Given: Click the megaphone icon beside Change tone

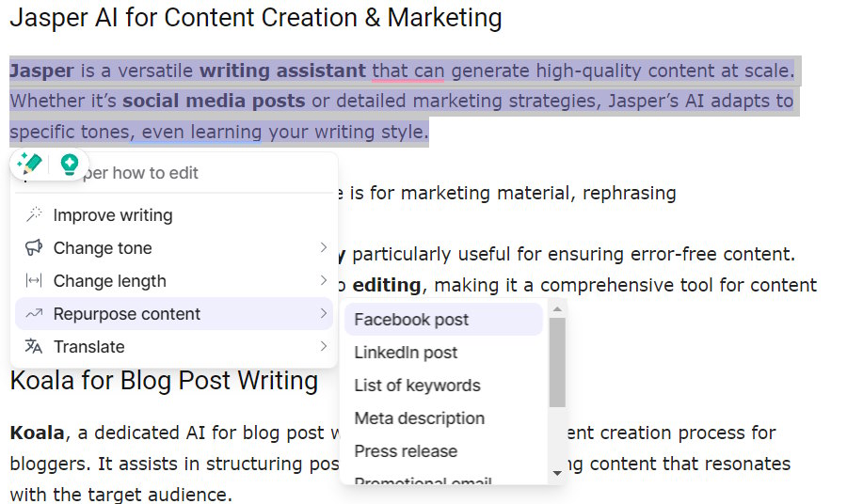Looking at the screenshot, I should coord(34,247).
